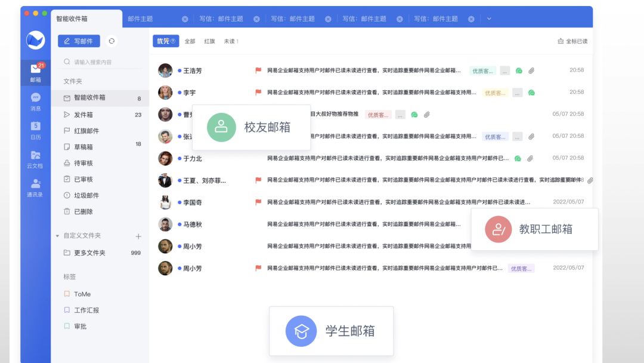The height and width of the screenshot is (363, 644).
Task: Open the tab overflow chevron dropdown
Action: pyautogui.click(x=489, y=19)
